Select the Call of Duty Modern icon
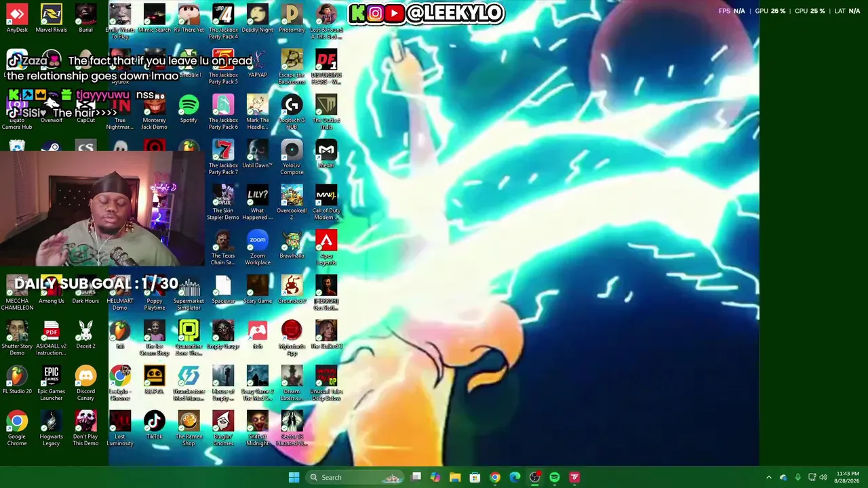 click(326, 203)
